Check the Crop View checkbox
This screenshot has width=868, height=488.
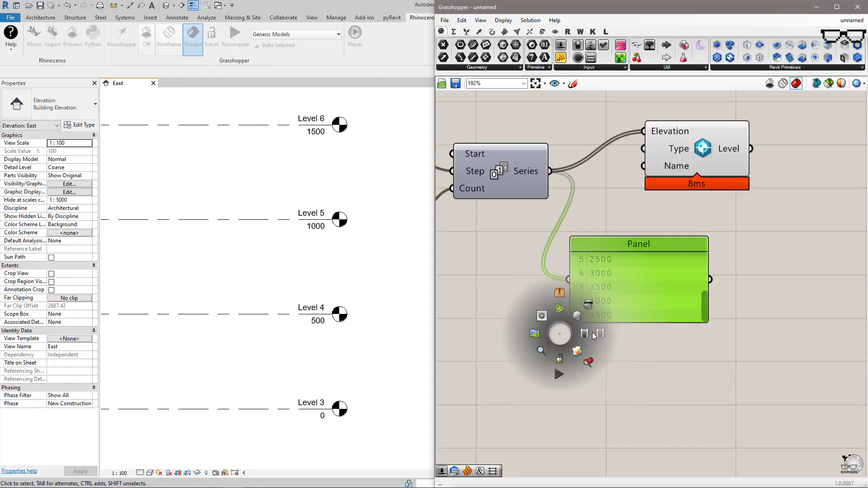pyautogui.click(x=52, y=274)
